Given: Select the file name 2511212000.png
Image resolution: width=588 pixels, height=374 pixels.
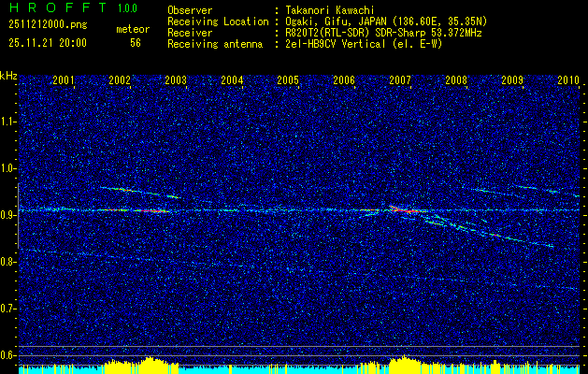Looking at the screenshot, I should pos(48,25).
